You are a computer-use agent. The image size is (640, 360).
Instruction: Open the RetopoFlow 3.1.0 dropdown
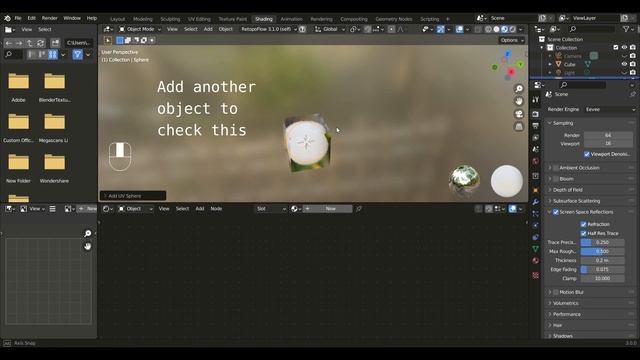click(269, 29)
